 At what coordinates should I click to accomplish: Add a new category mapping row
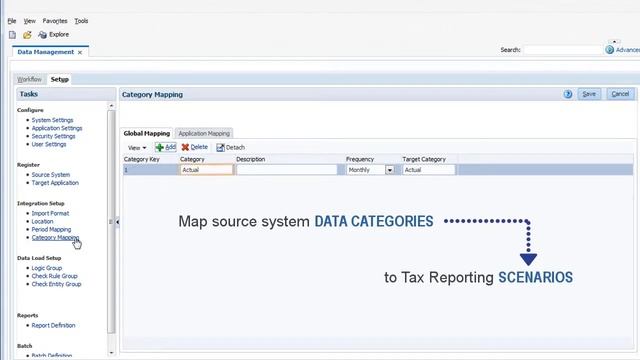(x=166, y=147)
